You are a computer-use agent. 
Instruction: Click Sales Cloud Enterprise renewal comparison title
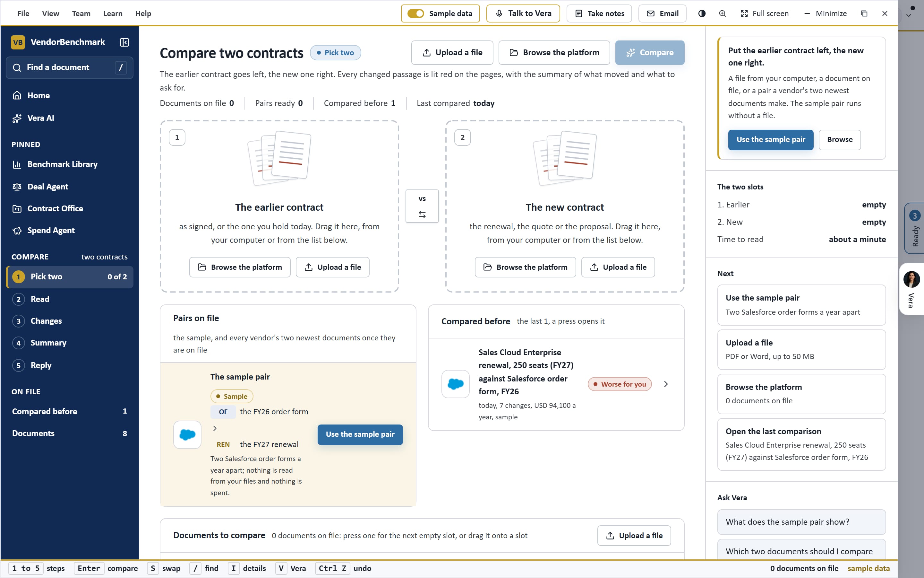coord(526,372)
